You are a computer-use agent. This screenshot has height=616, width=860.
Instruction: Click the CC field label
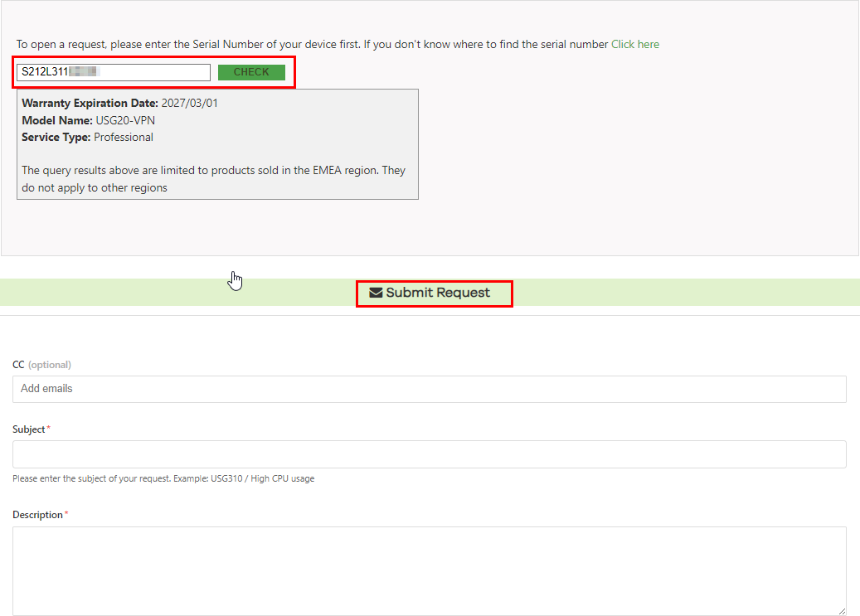click(18, 365)
